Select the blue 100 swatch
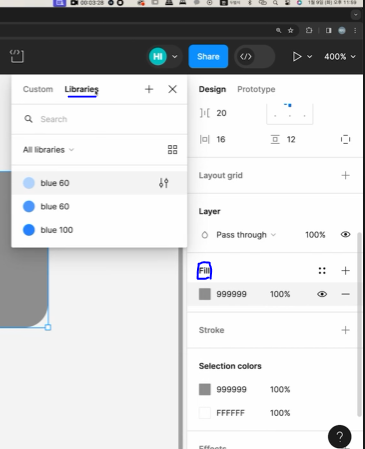Screen dimensions: 365x449 [29, 230]
